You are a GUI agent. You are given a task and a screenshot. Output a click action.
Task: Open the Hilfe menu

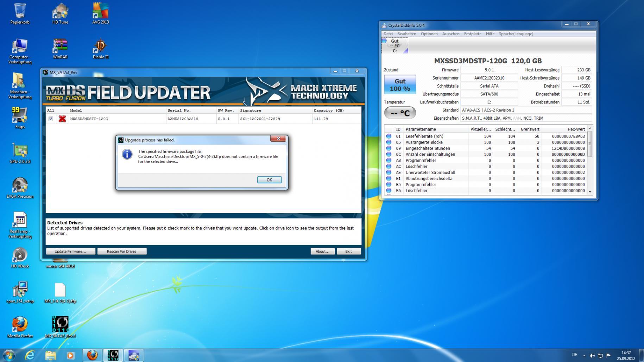click(x=490, y=34)
